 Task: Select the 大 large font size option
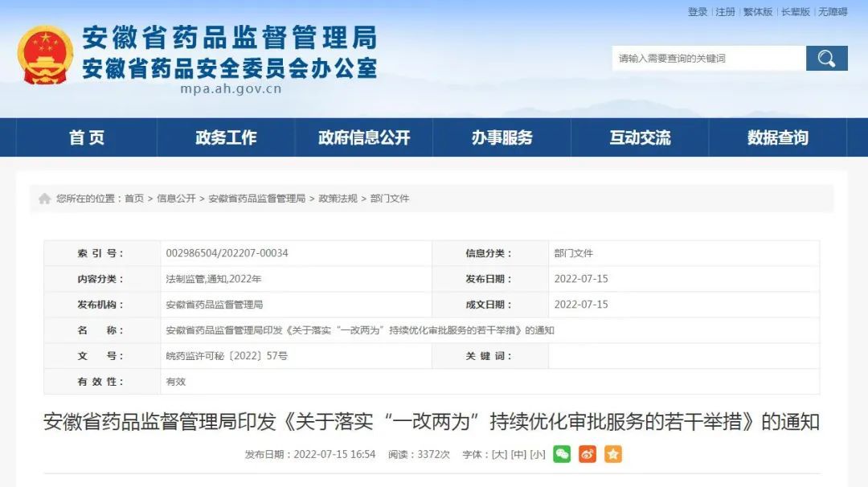point(500,454)
